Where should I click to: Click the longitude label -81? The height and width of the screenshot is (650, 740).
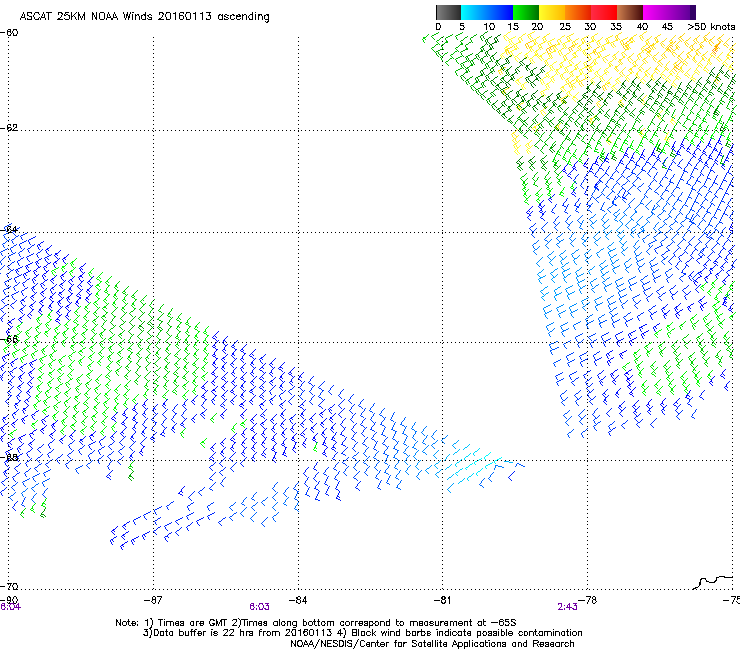(442, 600)
